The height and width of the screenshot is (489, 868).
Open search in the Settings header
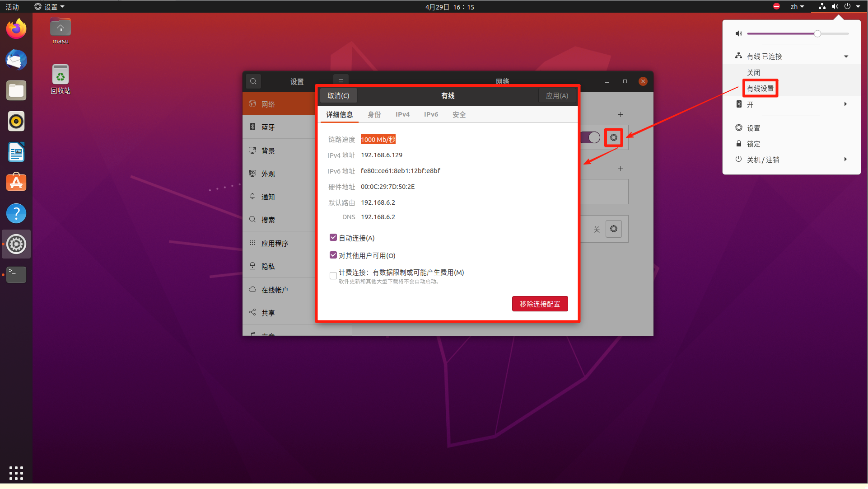coord(253,81)
